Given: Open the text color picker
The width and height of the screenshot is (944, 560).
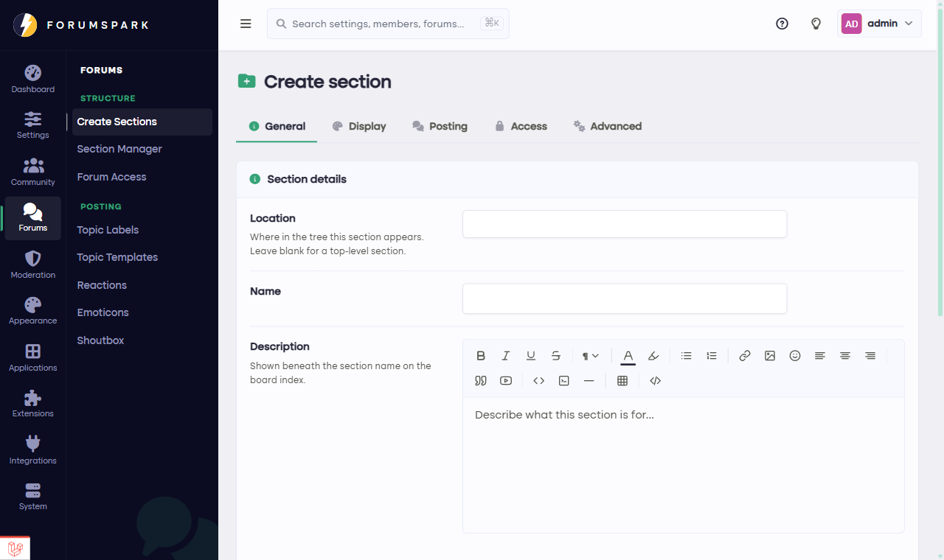Looking at the screenshot, I should 628,356.
